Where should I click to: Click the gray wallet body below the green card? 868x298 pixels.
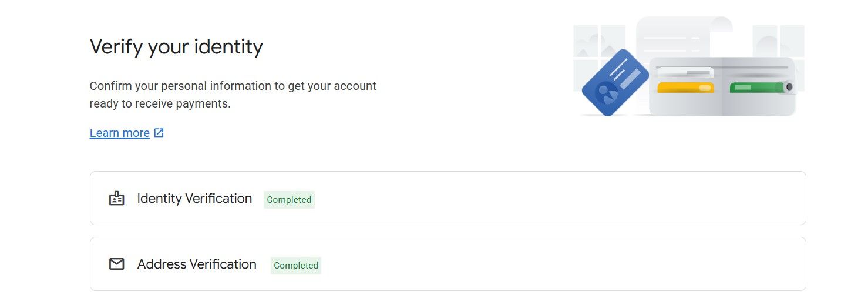[x=758, y=105]
